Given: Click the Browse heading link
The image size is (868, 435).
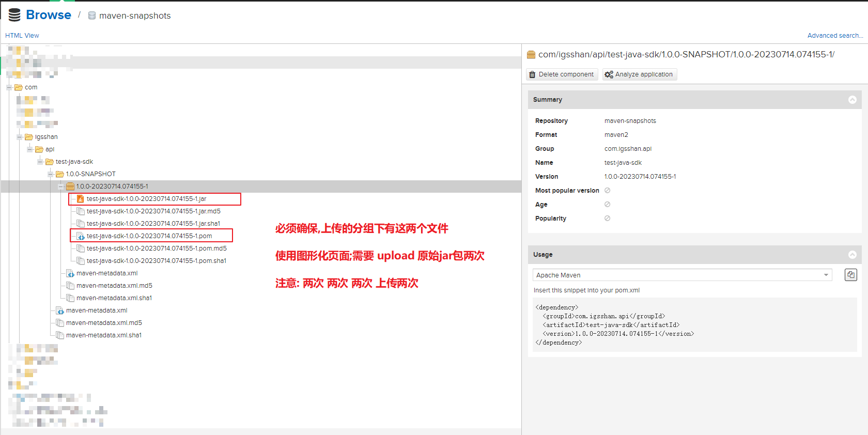Looking at the screenshot, I should (x=48, y=15).
